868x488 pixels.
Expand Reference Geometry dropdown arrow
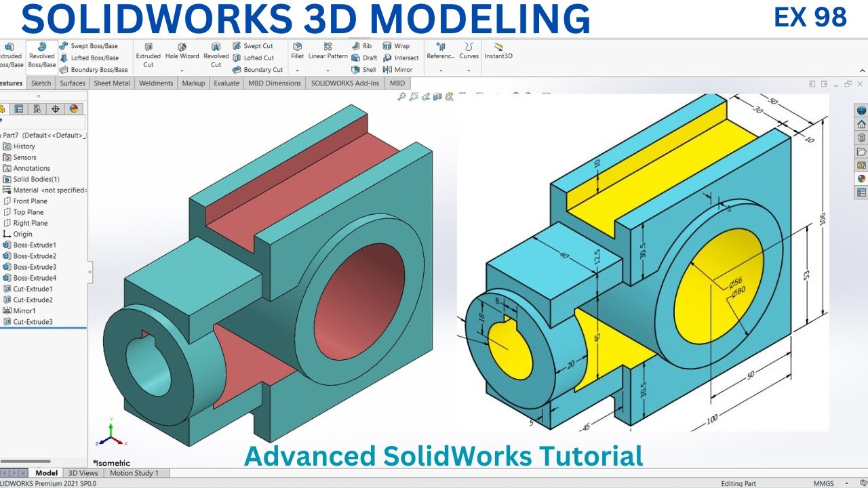point(441,70)
